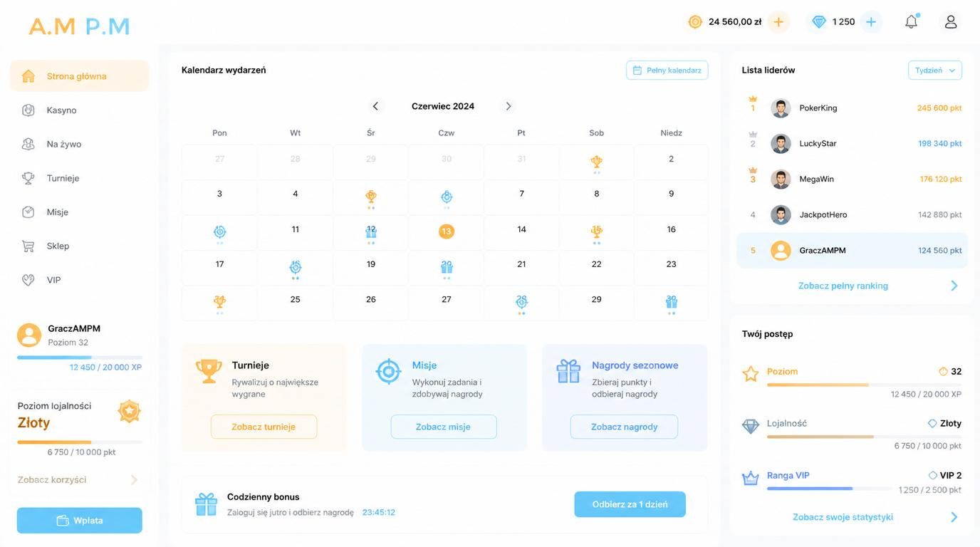Image resolution: width=980 pixels, height=547 pixels.
Task: Click the gift icon in Nagrody sezonowe card
Action: coord(568,371)
